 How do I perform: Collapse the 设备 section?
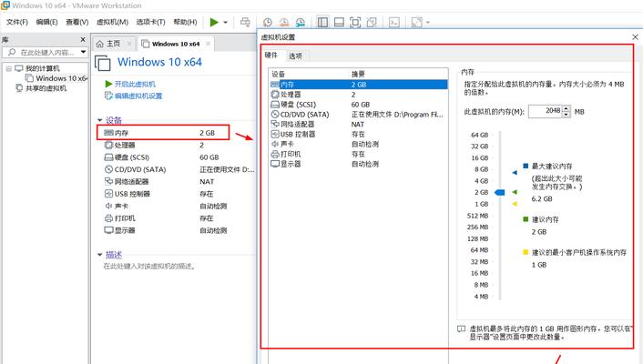(x=99, y=120)
